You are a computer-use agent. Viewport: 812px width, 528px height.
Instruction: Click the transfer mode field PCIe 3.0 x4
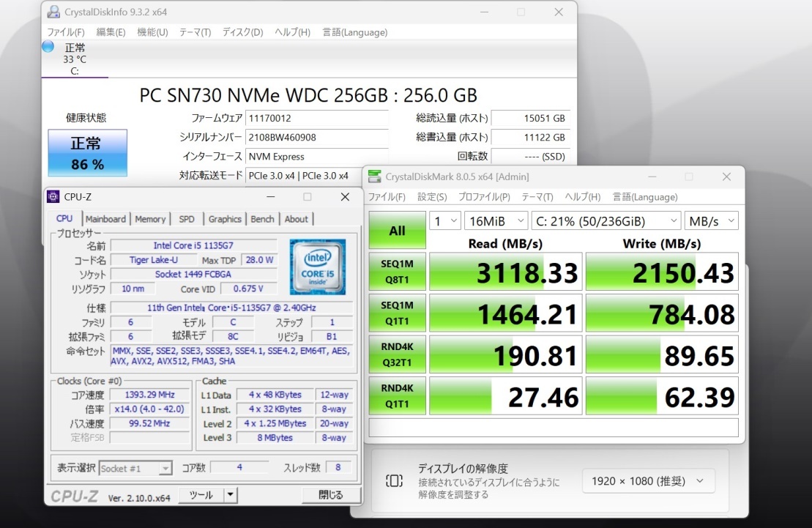tap(305, 176)
